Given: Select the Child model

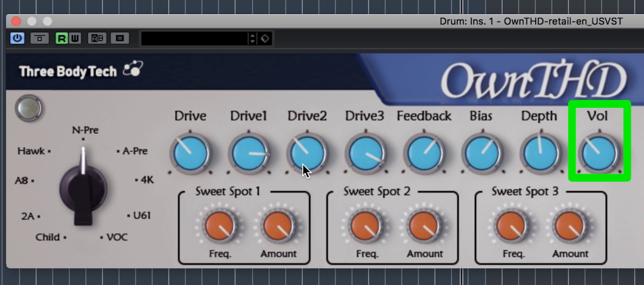Looking at the screenshot, I should 48,237.
